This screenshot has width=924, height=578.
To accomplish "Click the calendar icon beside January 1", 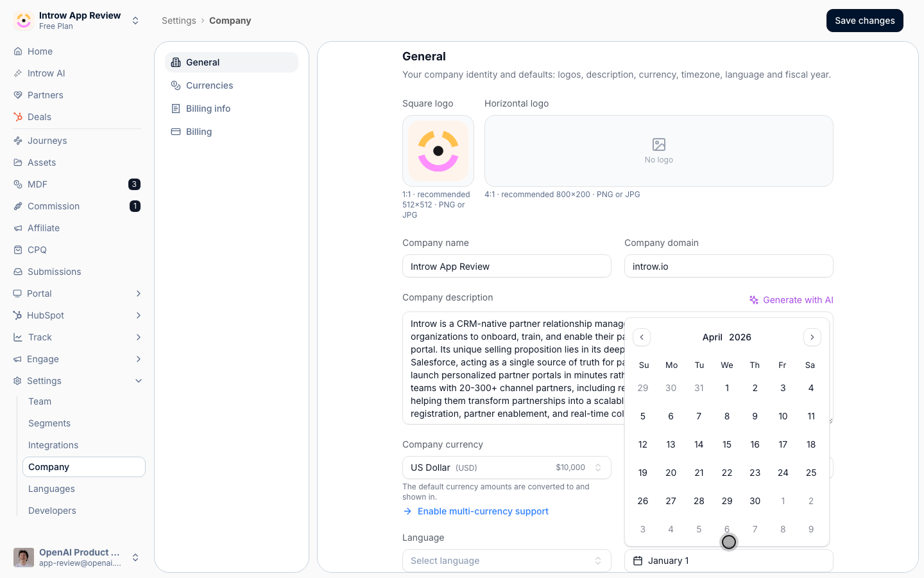I will tap(638, 561).
